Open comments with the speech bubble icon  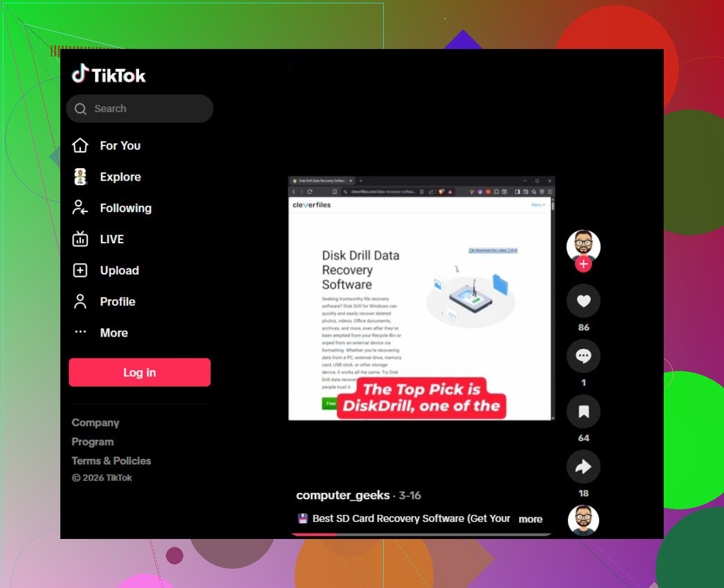584,356
